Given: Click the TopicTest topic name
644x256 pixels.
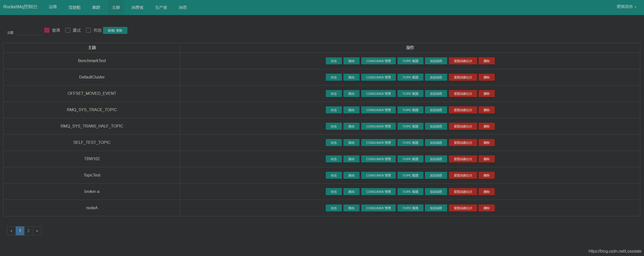Looking at the screenshot, I should [92, 175].
